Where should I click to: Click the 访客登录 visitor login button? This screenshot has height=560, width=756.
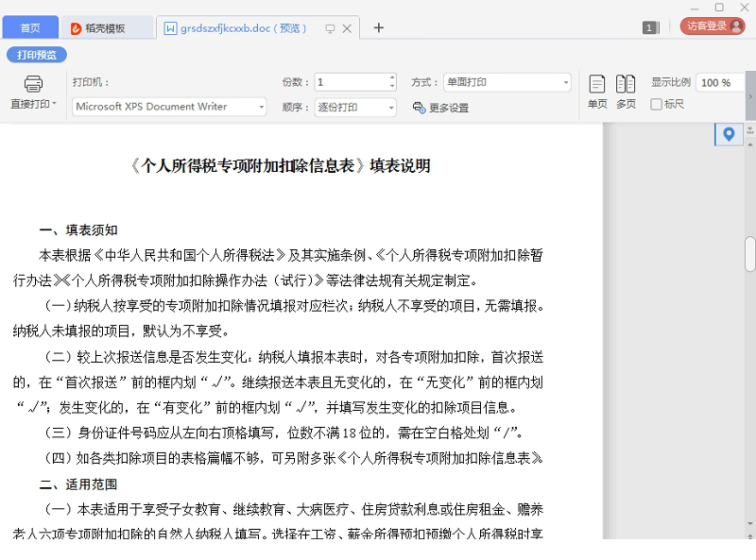711,27
